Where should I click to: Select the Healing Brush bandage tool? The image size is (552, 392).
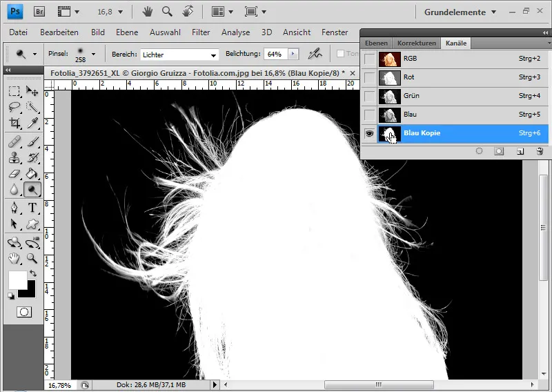14,141
